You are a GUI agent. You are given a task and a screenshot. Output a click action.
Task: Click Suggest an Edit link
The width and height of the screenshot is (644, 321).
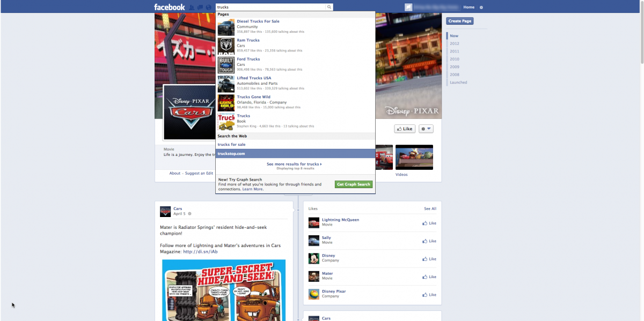coord(199,174)
